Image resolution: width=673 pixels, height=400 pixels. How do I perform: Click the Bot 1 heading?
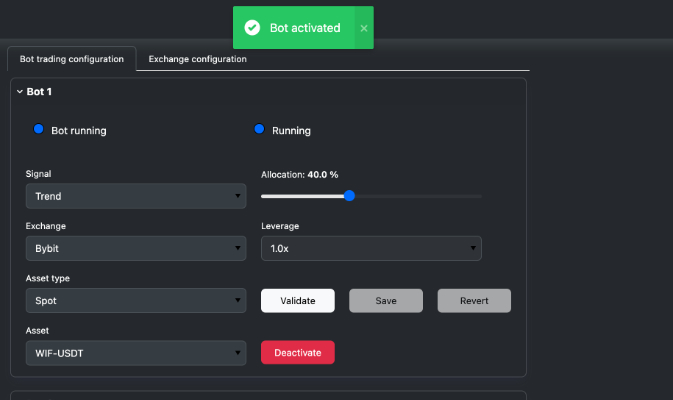[39, 91]
